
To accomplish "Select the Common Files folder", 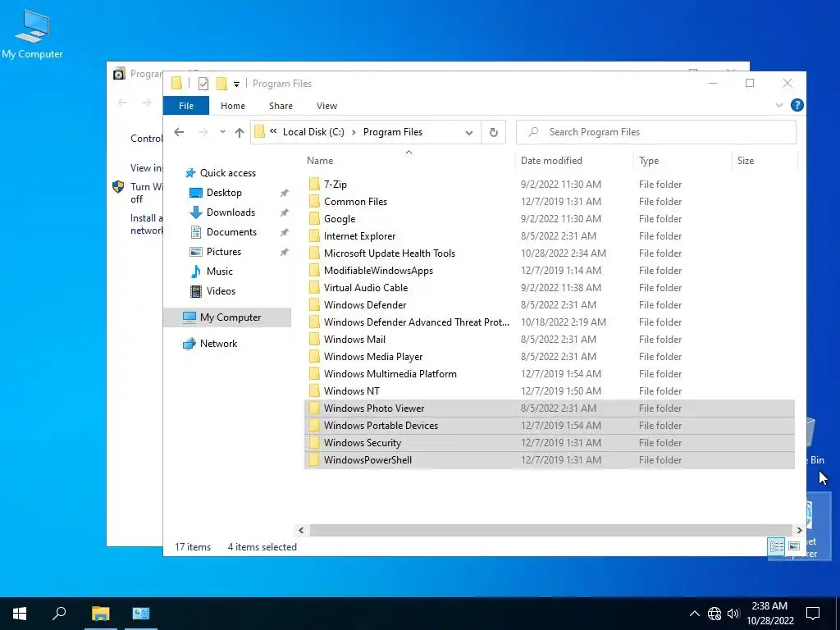I will pos(355,202).
